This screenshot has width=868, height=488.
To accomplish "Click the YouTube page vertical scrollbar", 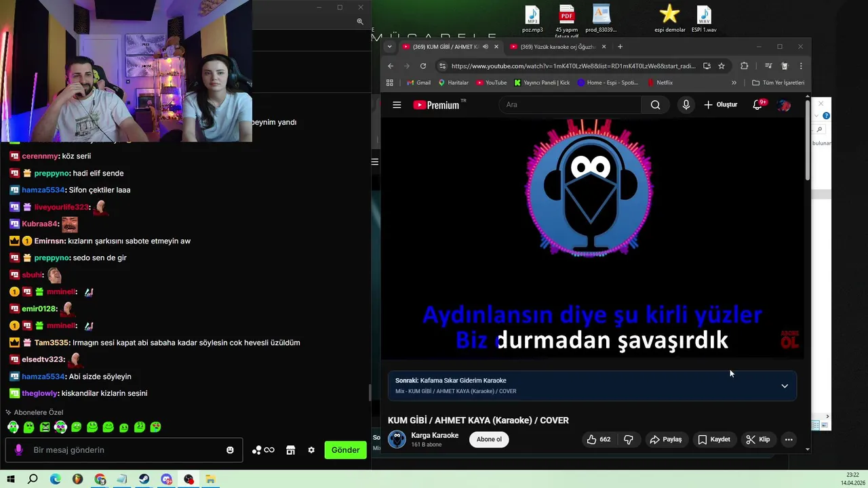I will pos(807,141).
